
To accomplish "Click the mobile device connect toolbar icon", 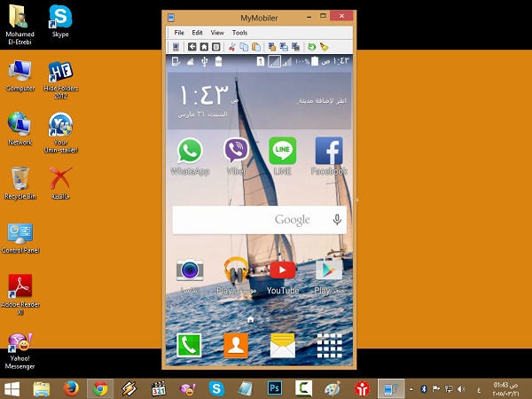I will coord(176,47).
